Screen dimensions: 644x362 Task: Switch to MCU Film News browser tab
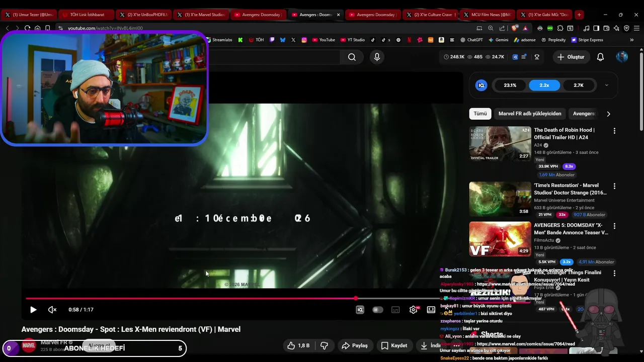488,15
